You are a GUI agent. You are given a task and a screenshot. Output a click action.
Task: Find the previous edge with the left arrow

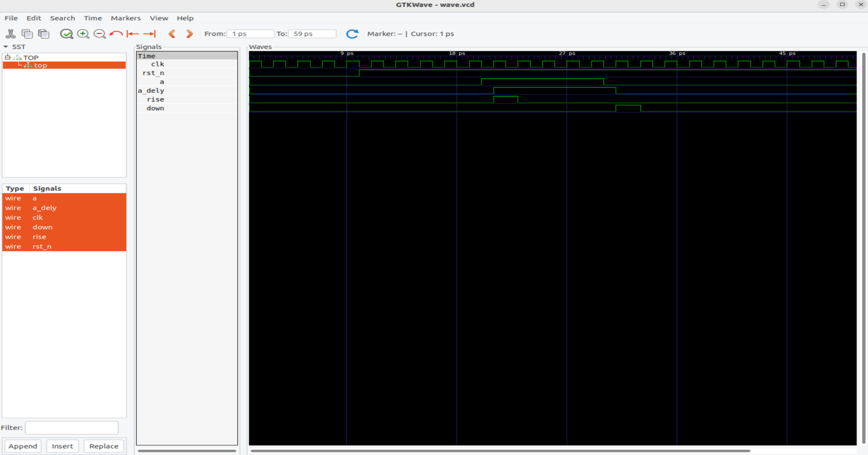[x=172, y=34]
